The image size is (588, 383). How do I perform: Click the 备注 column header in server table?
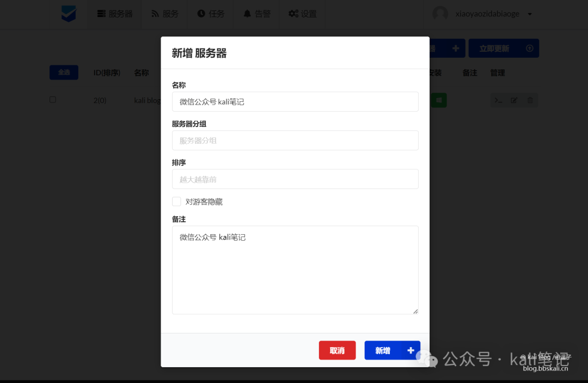click(x=470, y=73)
